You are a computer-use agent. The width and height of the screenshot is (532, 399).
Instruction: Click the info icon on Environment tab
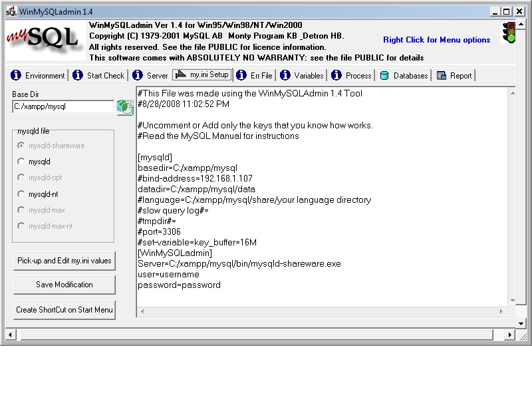click(15, 75)
